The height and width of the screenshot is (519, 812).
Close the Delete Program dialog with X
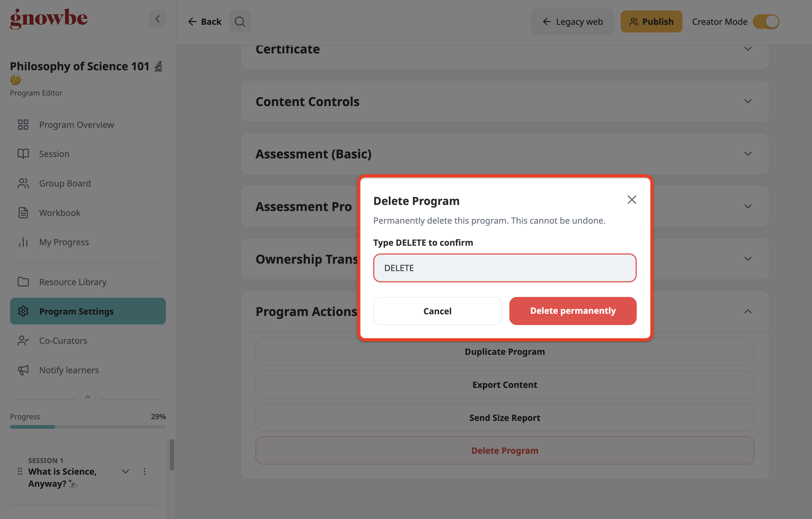coord(631,200)
